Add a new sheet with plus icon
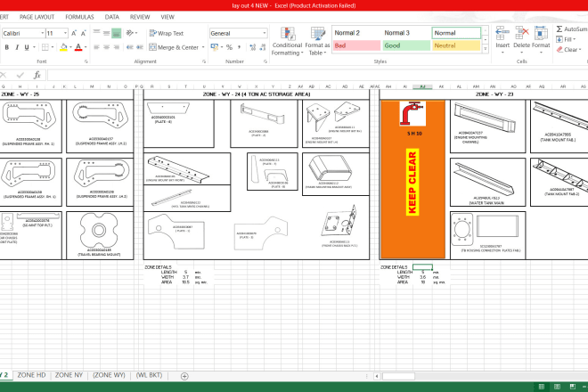The image size is (588, 392). click(x=184, y=376)
